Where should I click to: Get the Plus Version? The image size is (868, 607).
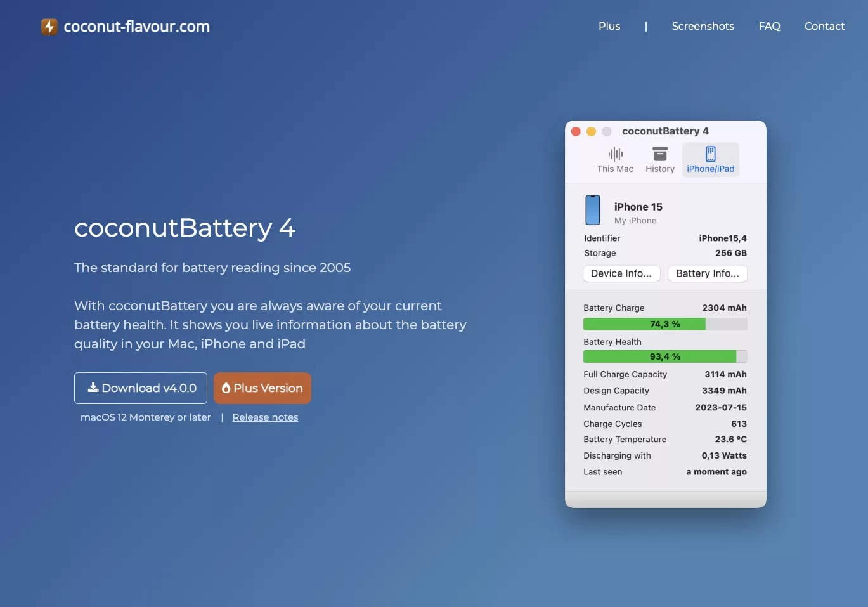(262, 388)
